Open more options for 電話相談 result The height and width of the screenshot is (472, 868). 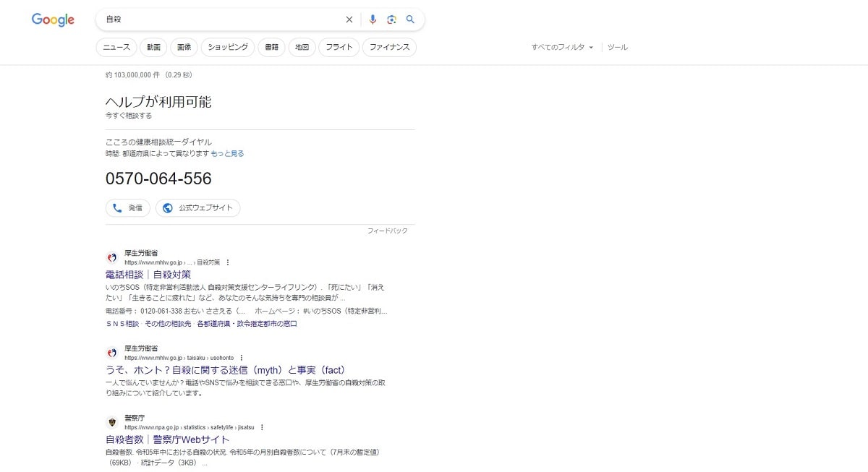tap(228, 262)
